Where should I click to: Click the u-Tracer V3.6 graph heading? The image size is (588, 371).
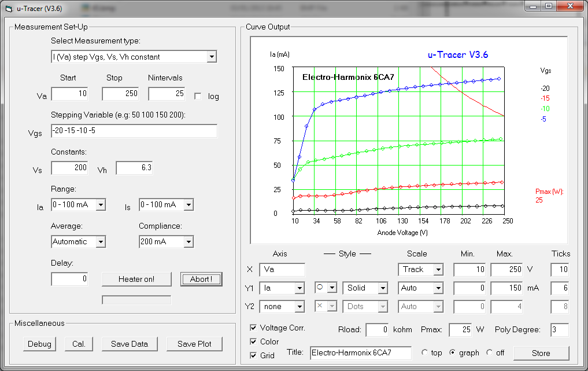click(x=458, y=55)
